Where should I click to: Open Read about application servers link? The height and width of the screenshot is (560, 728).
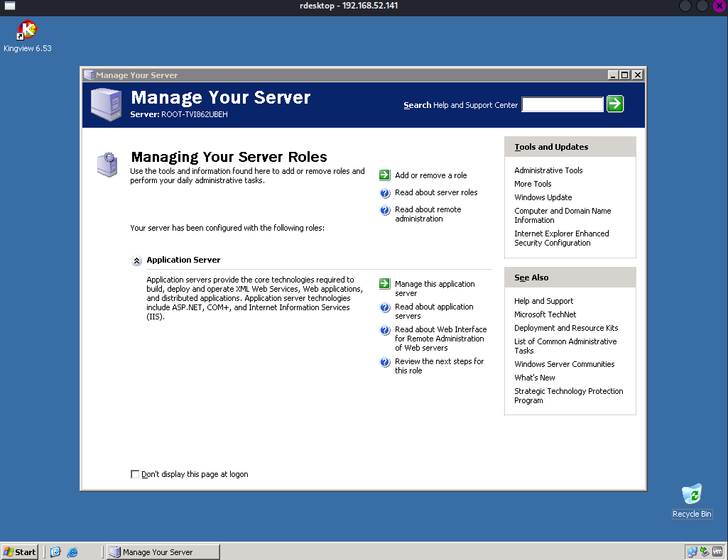pyautogui.click(x=434, y=312)
